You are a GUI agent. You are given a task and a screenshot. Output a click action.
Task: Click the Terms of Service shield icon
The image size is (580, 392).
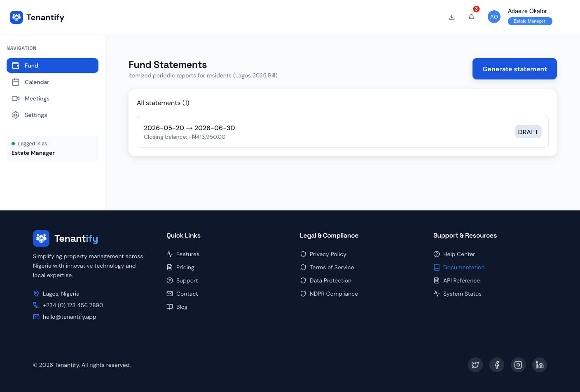[303, 267]
